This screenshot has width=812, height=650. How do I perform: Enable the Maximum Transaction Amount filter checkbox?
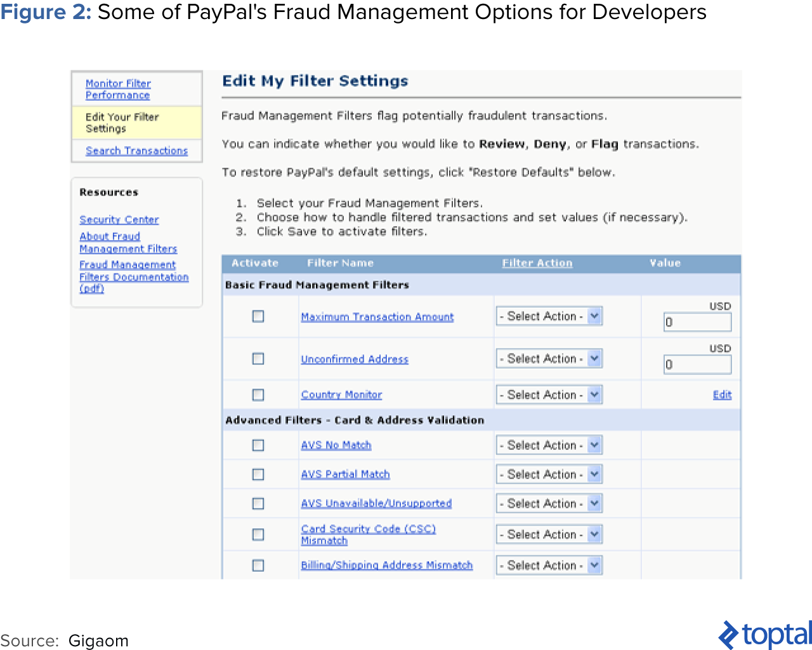pos(258,316)
